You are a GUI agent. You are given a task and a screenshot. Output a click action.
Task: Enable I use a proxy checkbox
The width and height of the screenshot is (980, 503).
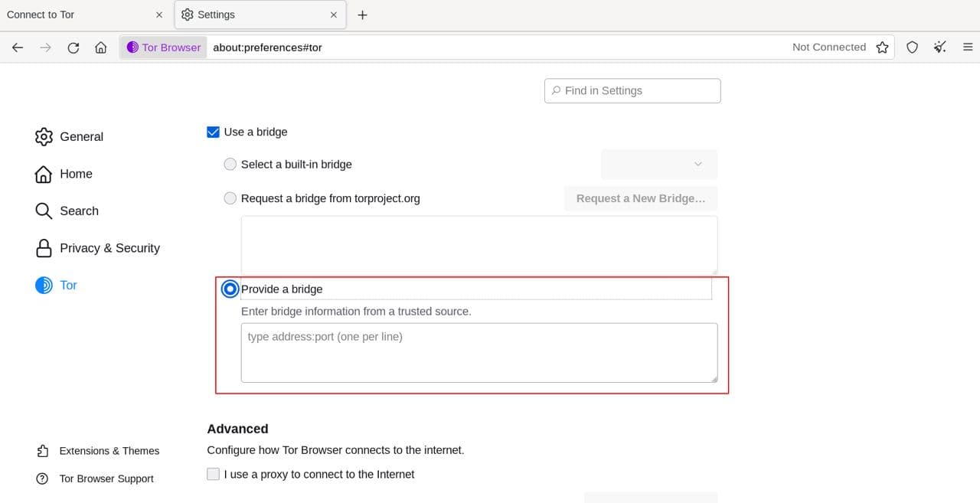[214, 474]
